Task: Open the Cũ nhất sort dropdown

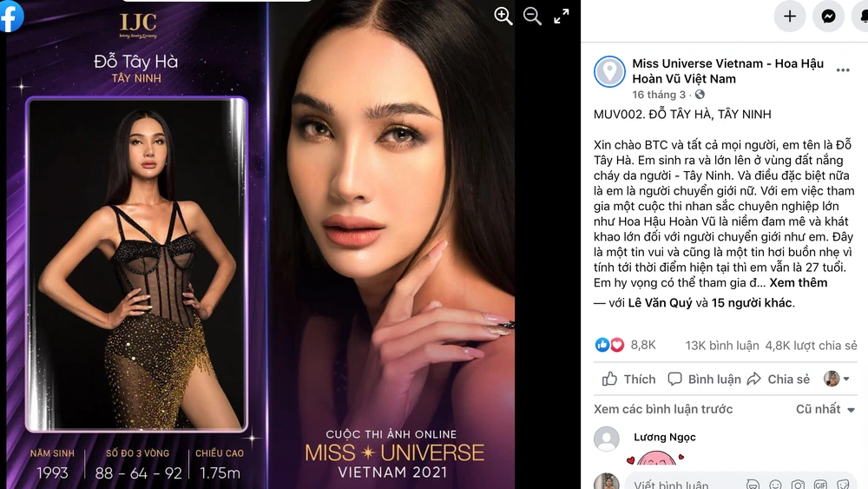Action: point(825,409)
